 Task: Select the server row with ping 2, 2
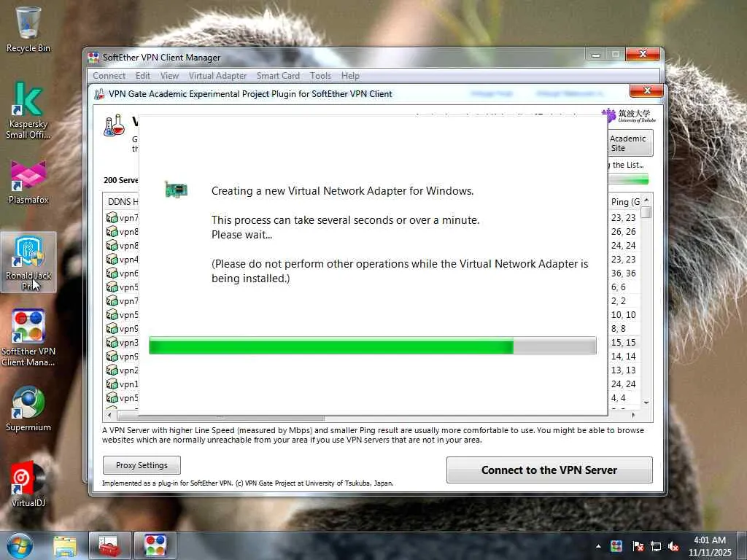click(624, 301)
